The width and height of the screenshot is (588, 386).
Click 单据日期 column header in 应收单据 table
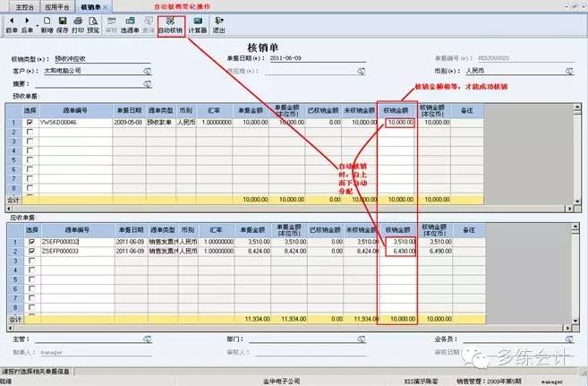[x=131, y=230]
